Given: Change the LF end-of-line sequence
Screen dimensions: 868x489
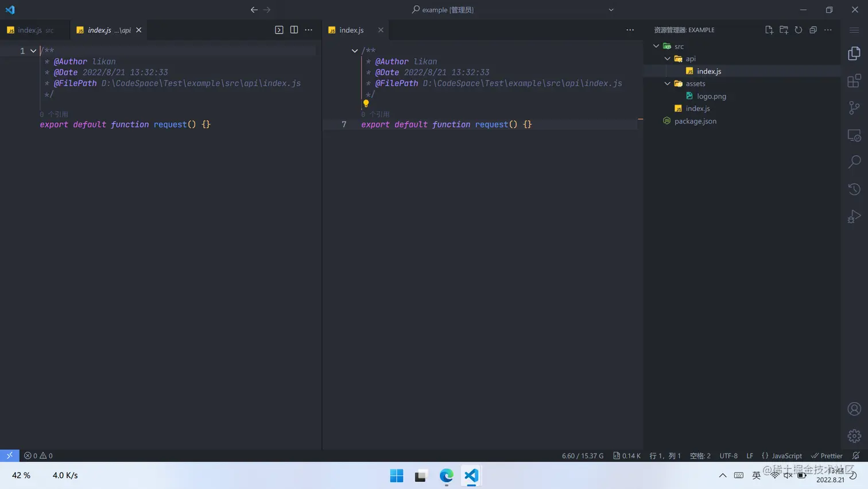Looking at the screenshot, I should coord(750,456).
